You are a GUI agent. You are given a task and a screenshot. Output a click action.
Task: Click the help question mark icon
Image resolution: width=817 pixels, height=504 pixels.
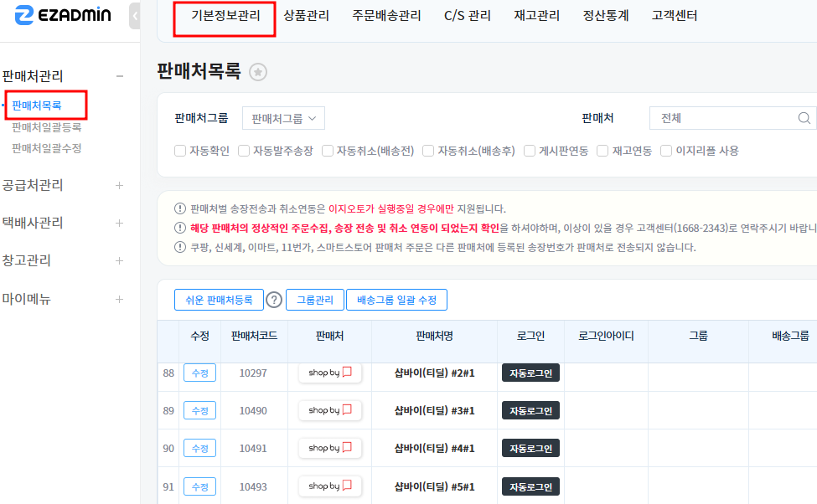[x=274, y=300]
